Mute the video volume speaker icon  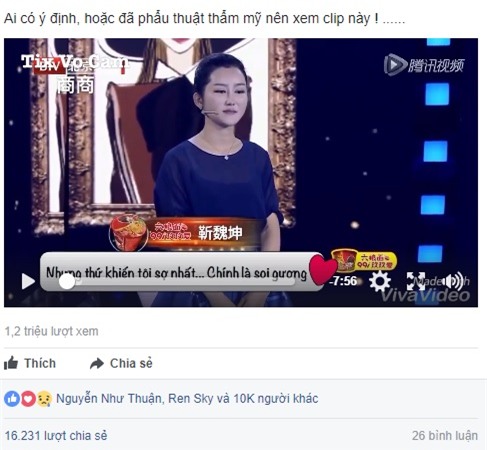point(454,281)
